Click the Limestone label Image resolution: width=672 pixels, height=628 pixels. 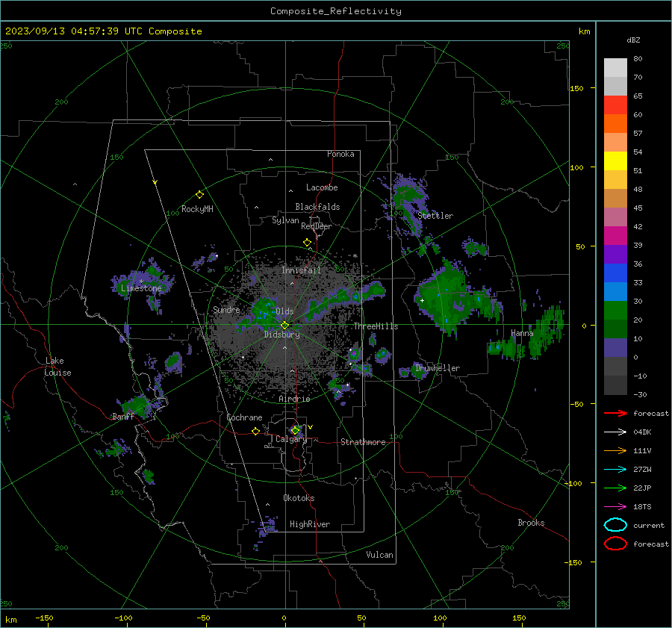pyautogui.click(x=141, y=288)
